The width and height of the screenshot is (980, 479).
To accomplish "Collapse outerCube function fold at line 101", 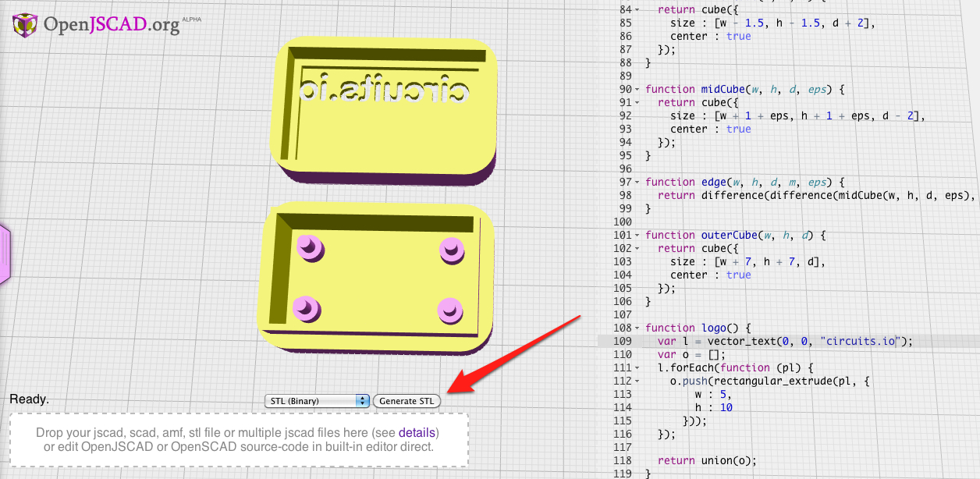I will 637,235.
